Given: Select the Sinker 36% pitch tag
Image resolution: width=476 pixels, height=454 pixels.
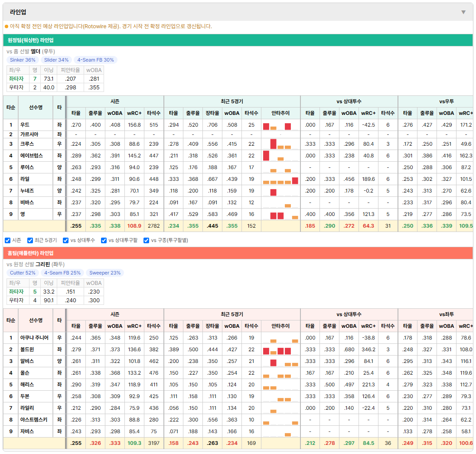Looking at the screenshot, I should tap(23, 60).
